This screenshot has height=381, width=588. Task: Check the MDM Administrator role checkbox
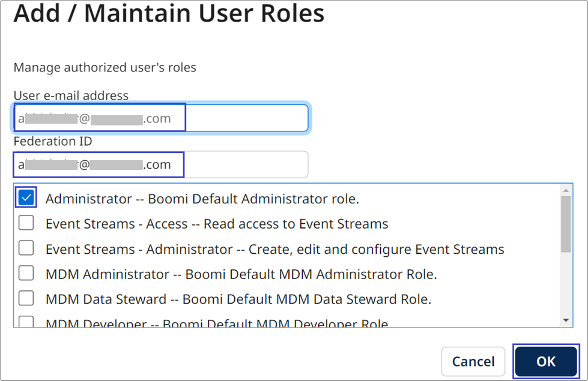pos(26,274)
